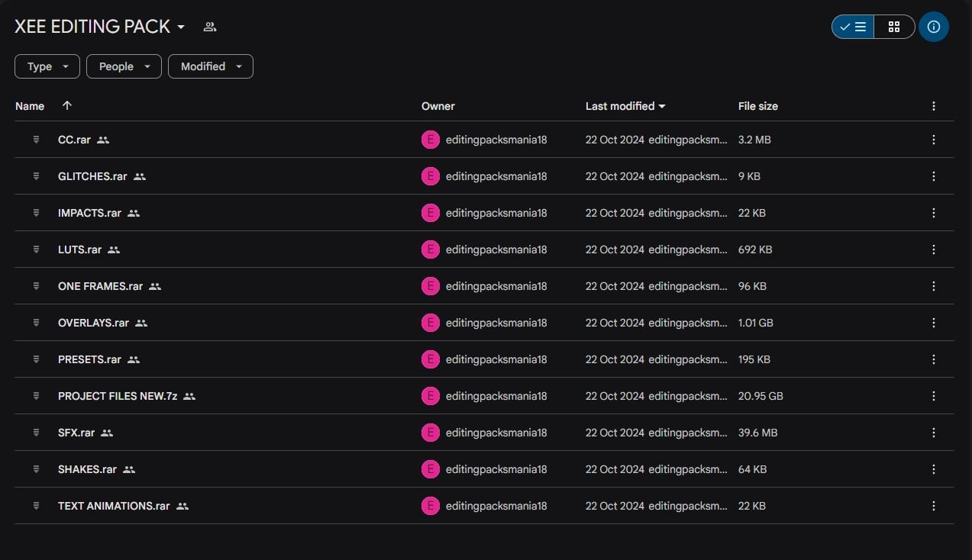Open the Type filter dropdown
Image resolution: width=972 pixels, height=560 pixels.
click(x=47, y=66)
